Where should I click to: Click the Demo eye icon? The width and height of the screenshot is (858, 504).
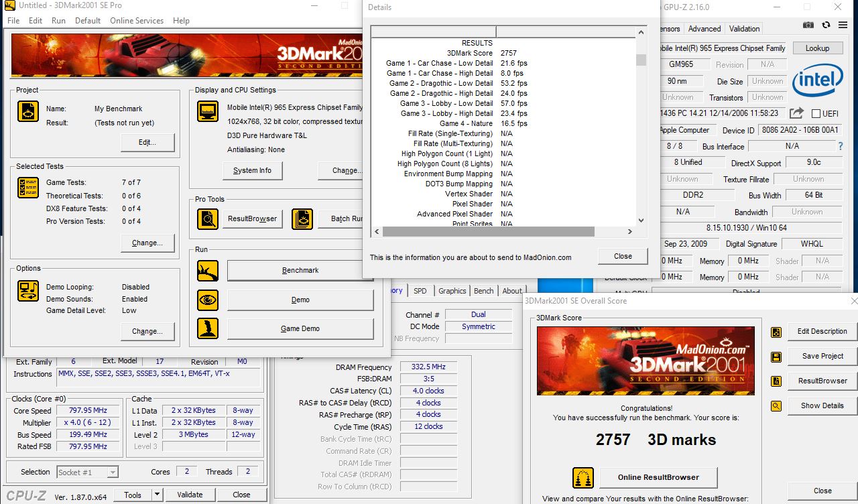[x=207, y=300]
